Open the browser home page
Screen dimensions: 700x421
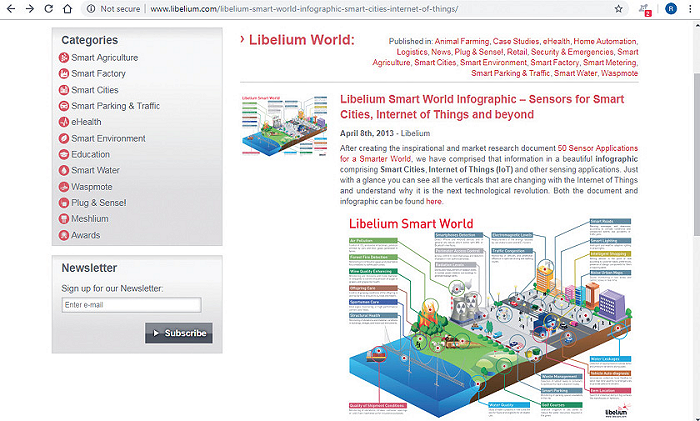tap(67, 9)
